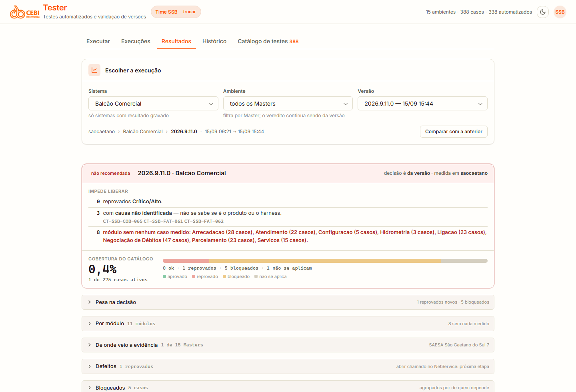Open the Versão dropdown 2026.9.11.0
This screenshot has height=392, width=576.
[x=422, y=104]
